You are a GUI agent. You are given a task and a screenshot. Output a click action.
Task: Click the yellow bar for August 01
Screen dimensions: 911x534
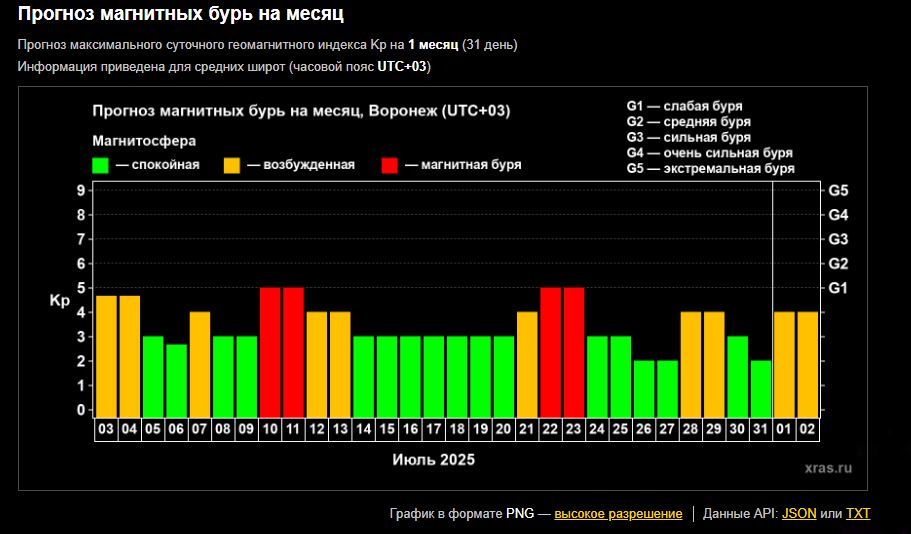click(785, 364)
